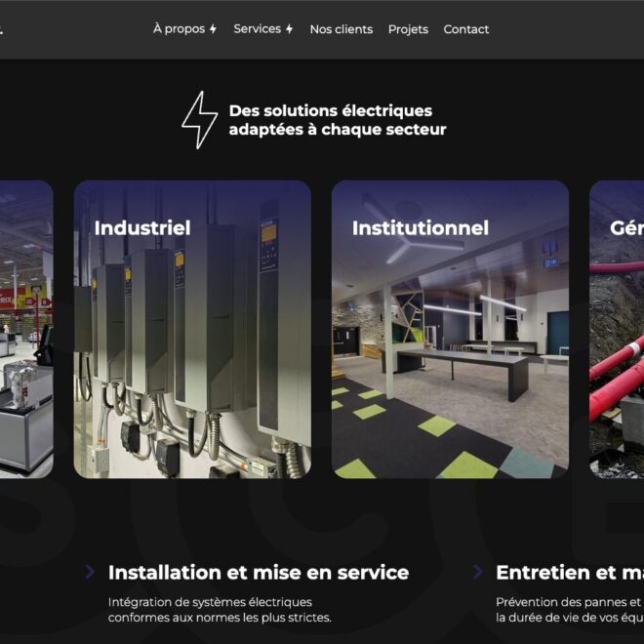Open the À propos menu
The width and height of the screenshot is (644, 644).
point(179,29)
